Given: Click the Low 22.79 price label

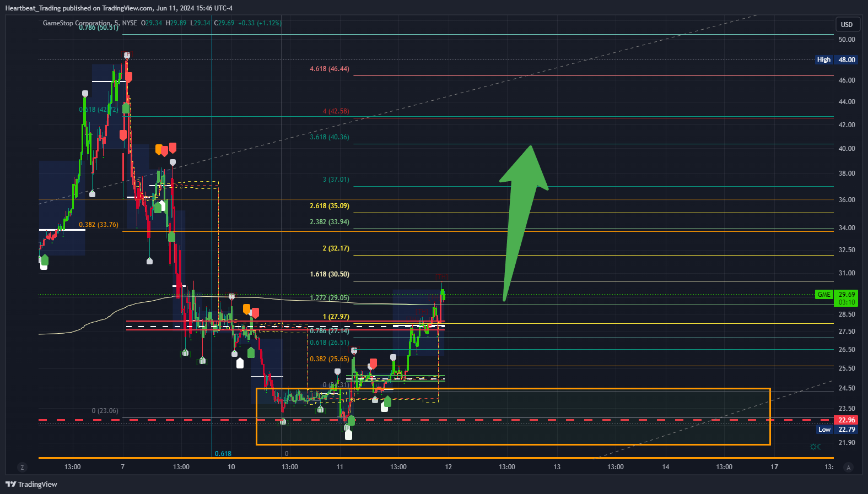Looking at the screenshot, I should (837, 430).
